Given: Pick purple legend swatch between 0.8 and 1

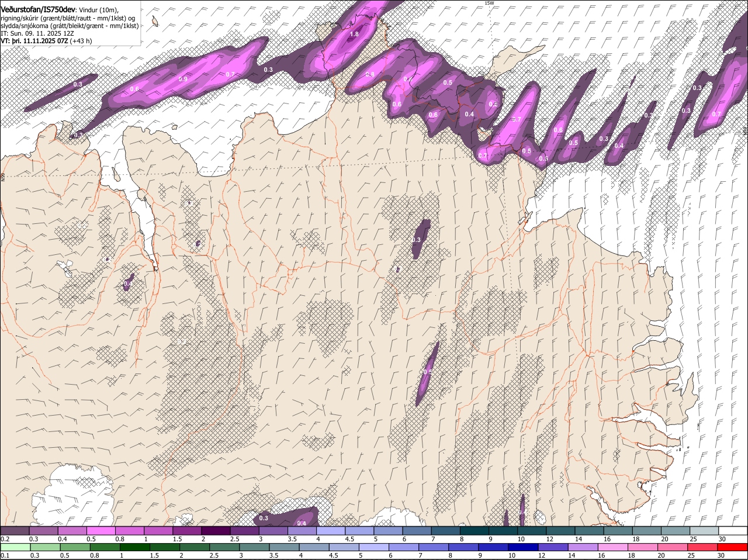Looking at the screenshot, I should tap(130, 530).
